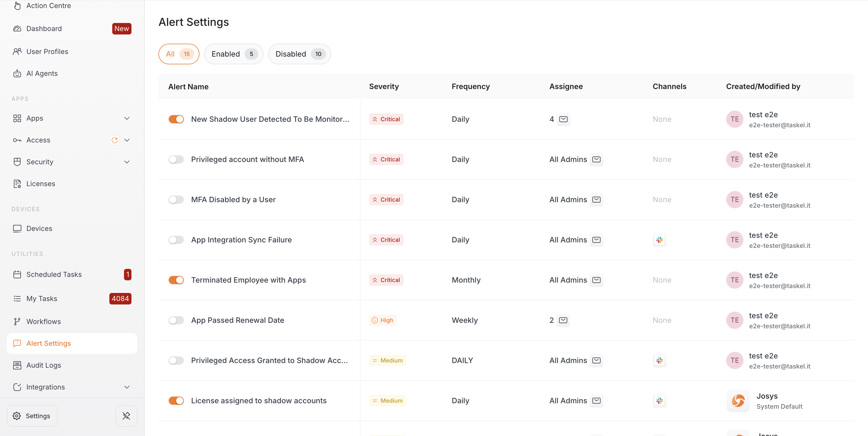Click the Settings button in sidebar
This screenshot has height=436, width=868.
click(32, 416)
